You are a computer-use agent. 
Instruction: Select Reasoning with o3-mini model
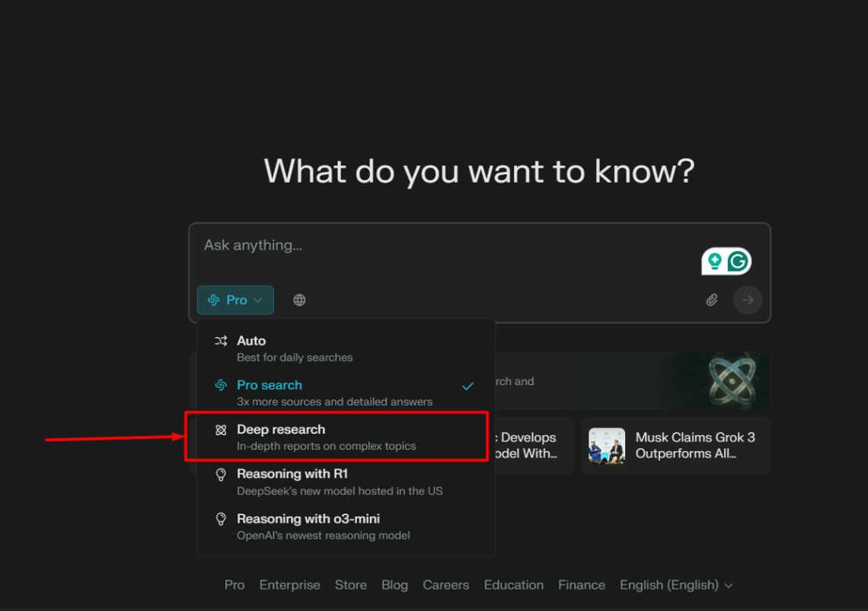(308, 518)
